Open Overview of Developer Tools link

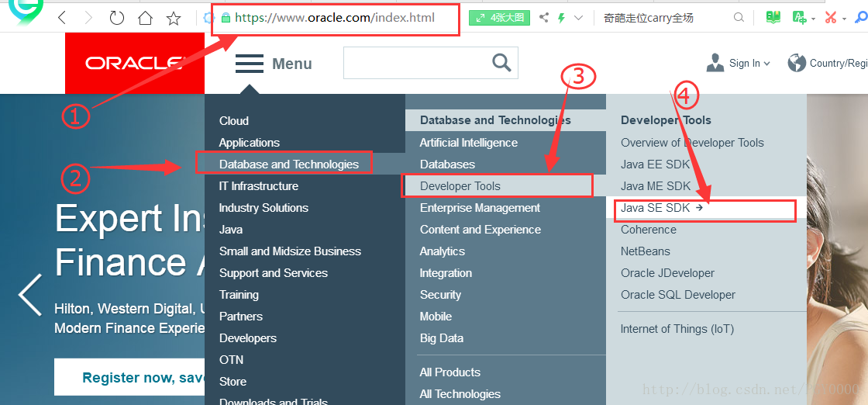pos(692,143)
